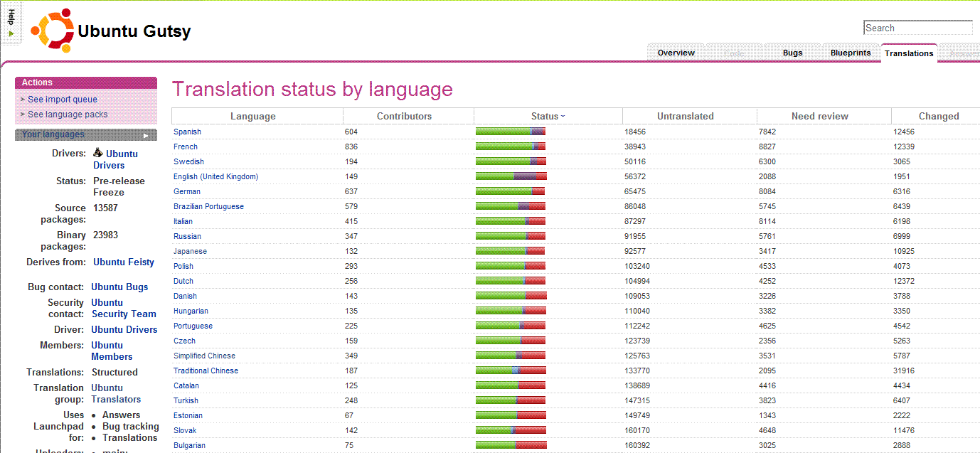Select the Translations tab
Image resolution: width=980 pixels, height=453 pixels.
(909, 53)
